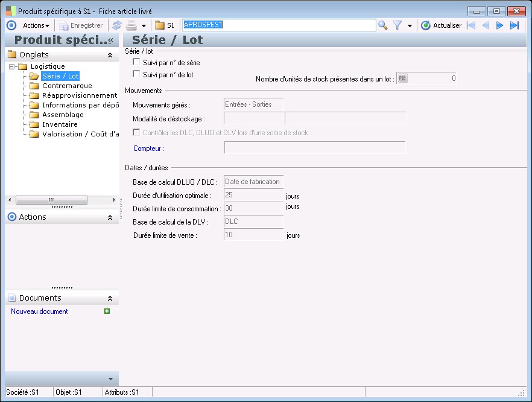Click the PIE unit icon
The width and height of the screenshot is (532, 402).
click(402, 78)
